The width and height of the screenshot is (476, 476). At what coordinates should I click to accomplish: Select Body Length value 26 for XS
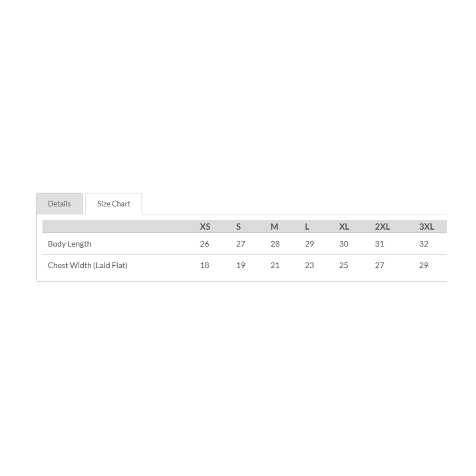click(x=205, y=244)
